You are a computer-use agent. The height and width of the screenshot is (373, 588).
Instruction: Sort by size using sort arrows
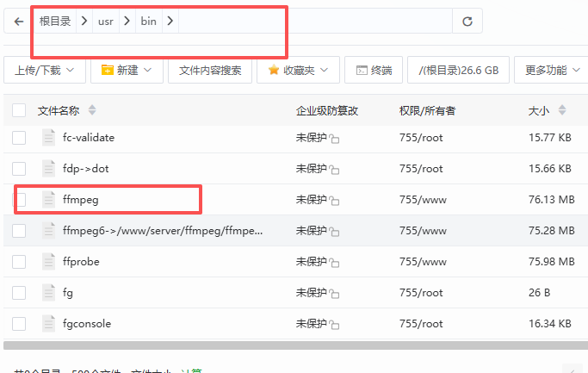(562, 111)
